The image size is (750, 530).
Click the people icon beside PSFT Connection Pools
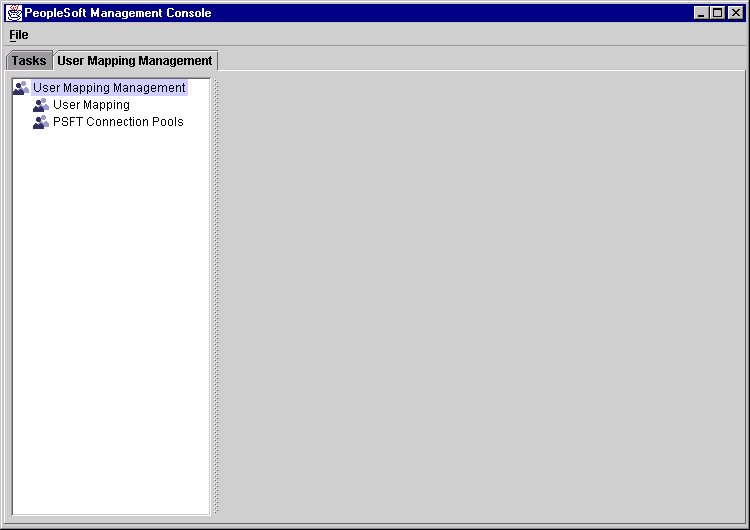[x=41, y=122]
